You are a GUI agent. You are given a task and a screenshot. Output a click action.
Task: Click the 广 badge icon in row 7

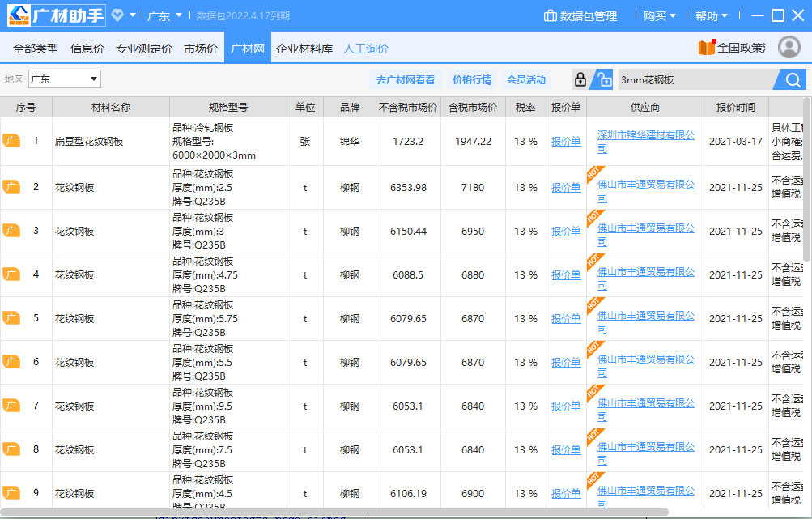(11, 406)
